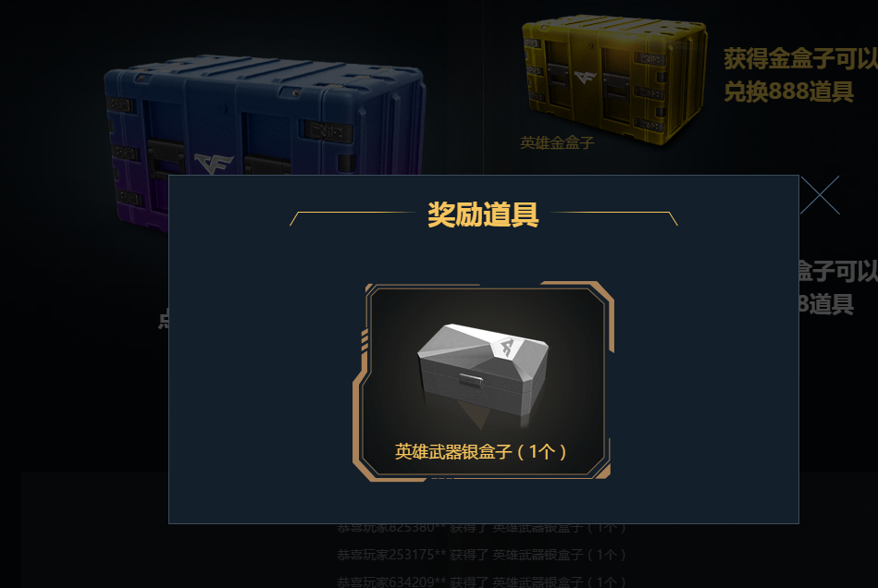Click the 奖励道具 popup title

(483, 214)
